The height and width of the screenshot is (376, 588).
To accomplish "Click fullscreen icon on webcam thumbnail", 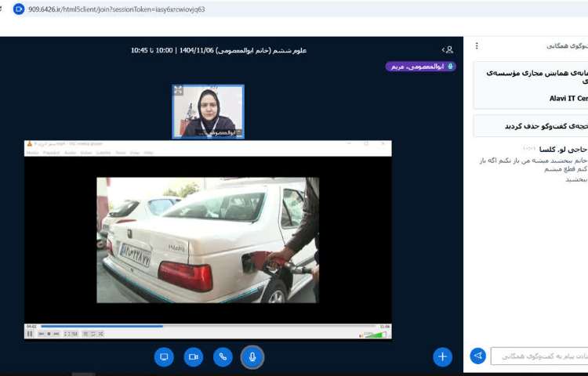I will (179, 91).
